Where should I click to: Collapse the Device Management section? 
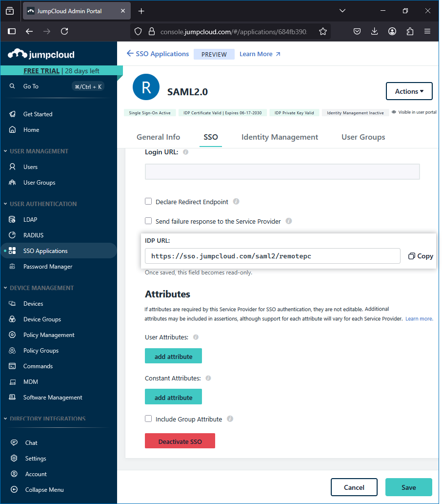click(5, 288)
